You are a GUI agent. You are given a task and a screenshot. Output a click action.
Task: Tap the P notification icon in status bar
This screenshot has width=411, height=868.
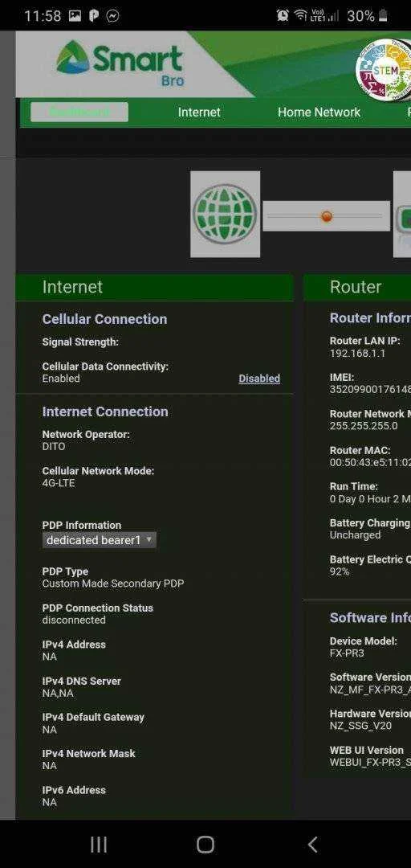point(94,16)
